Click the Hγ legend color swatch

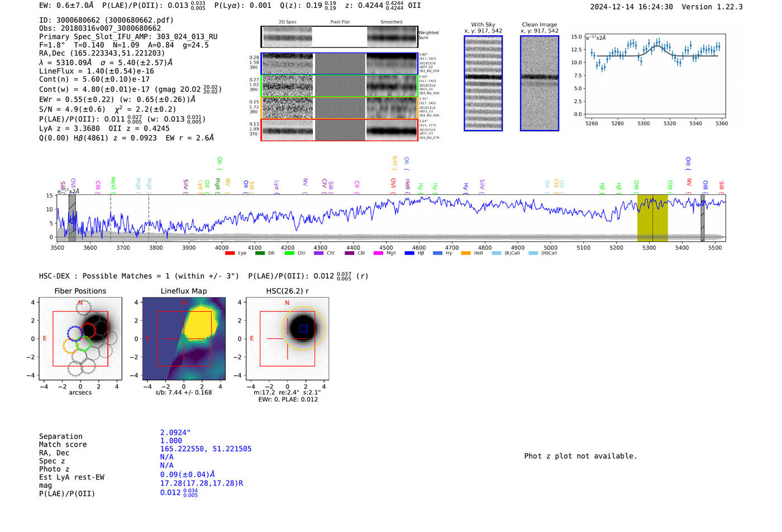click(x=437, y=253)
